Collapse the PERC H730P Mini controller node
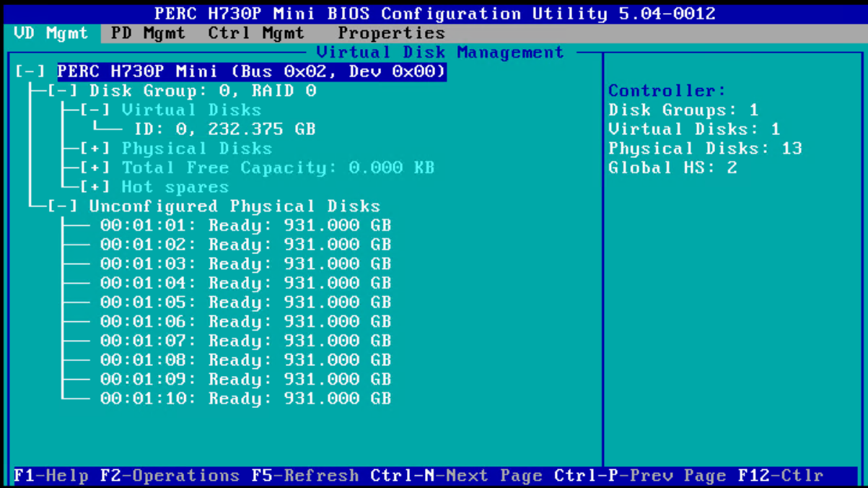Image resolution: width=868 pixels, height=488 pixels. (x=30, y=71)
